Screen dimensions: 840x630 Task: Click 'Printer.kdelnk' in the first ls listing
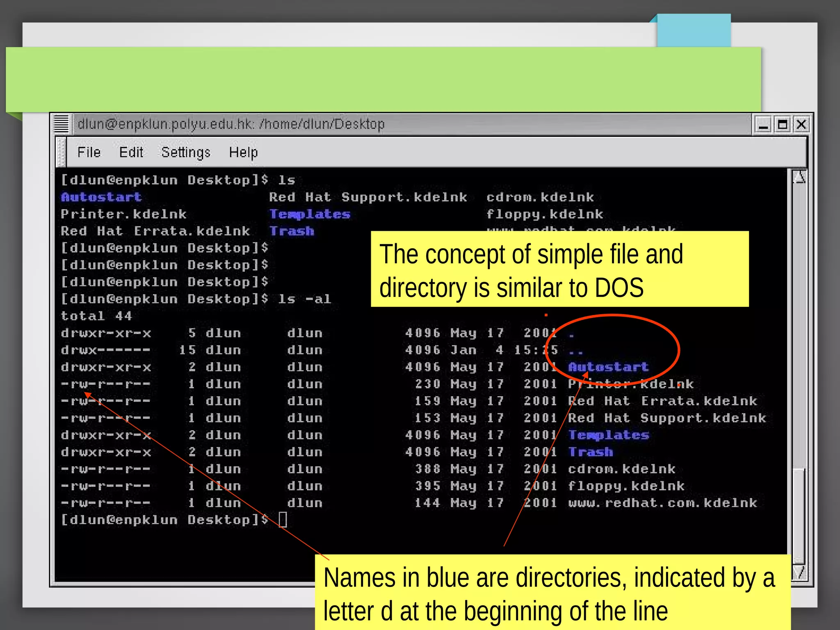(x=123, y=214)
